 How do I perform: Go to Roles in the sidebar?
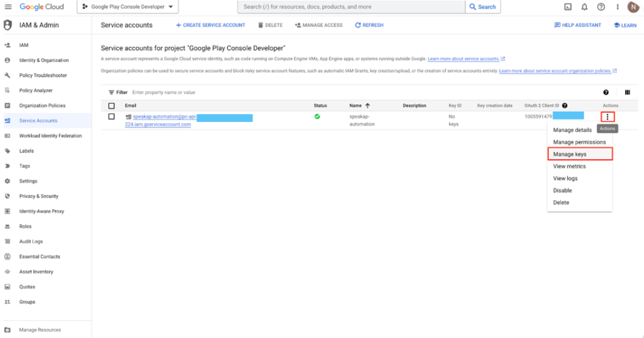click(26, 226)
